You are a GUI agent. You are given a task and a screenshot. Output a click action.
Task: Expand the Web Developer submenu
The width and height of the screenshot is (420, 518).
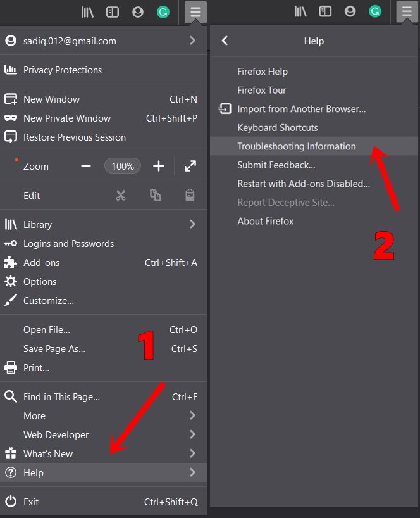pos(103,434)
